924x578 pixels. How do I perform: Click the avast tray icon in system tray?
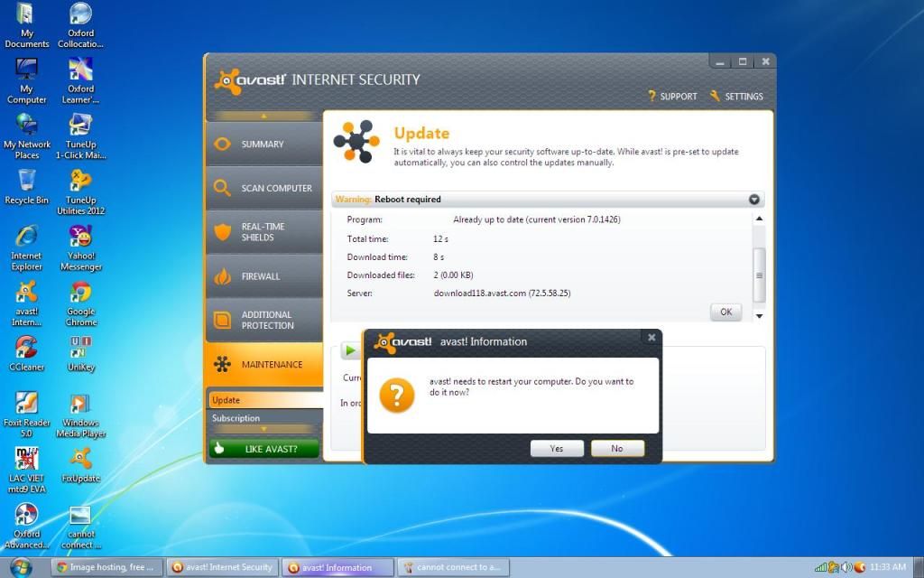click(860, 567)
